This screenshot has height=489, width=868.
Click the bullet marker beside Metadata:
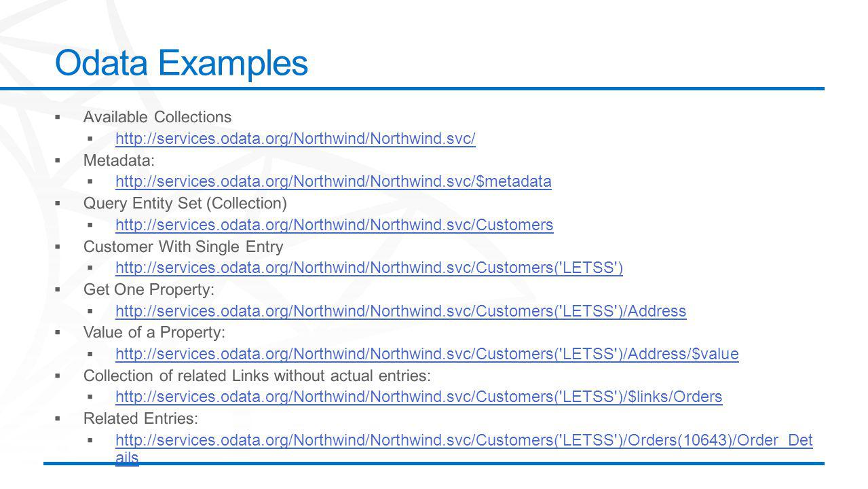tap(59, 161)
